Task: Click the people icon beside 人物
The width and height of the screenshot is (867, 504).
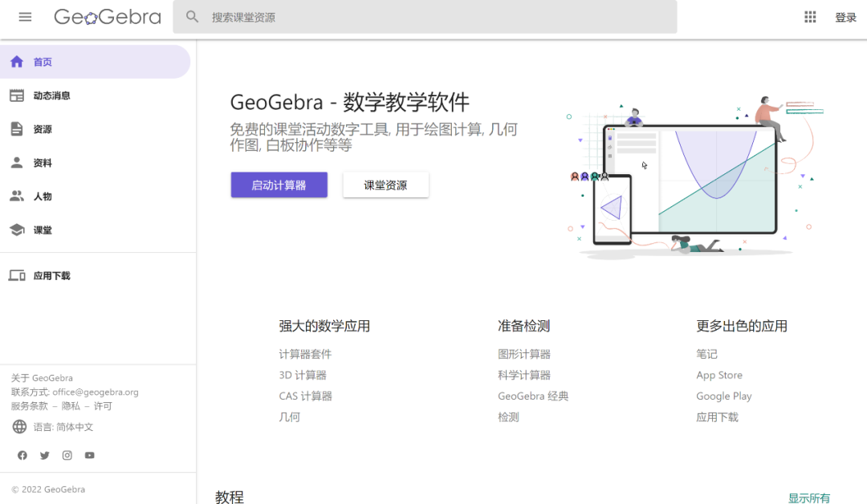Action: pos(17,196)
